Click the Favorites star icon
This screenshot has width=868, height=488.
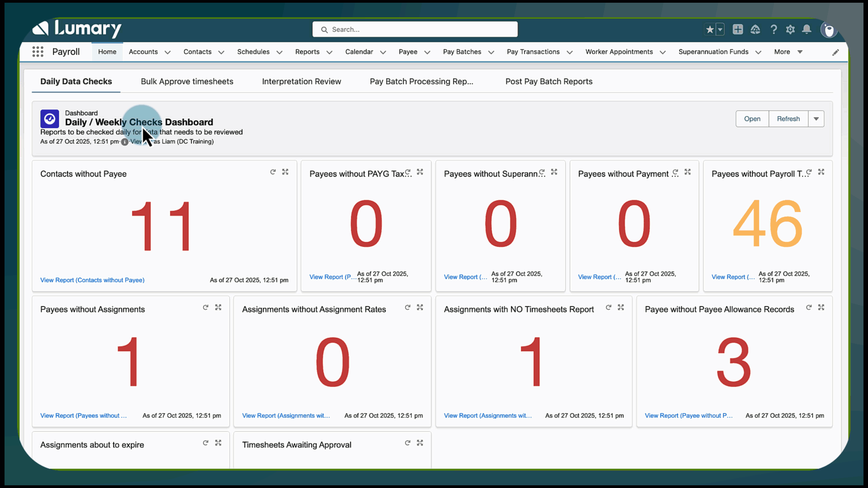click(x=710, y=29)
